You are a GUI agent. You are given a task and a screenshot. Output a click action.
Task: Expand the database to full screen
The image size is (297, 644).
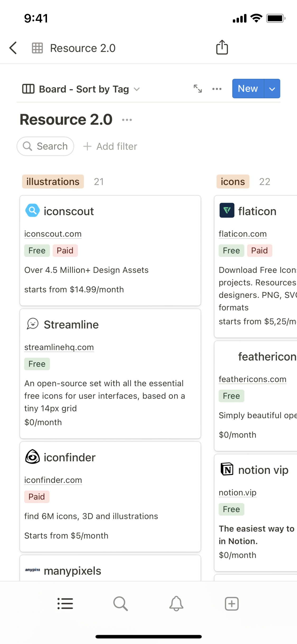coord(198,89)
